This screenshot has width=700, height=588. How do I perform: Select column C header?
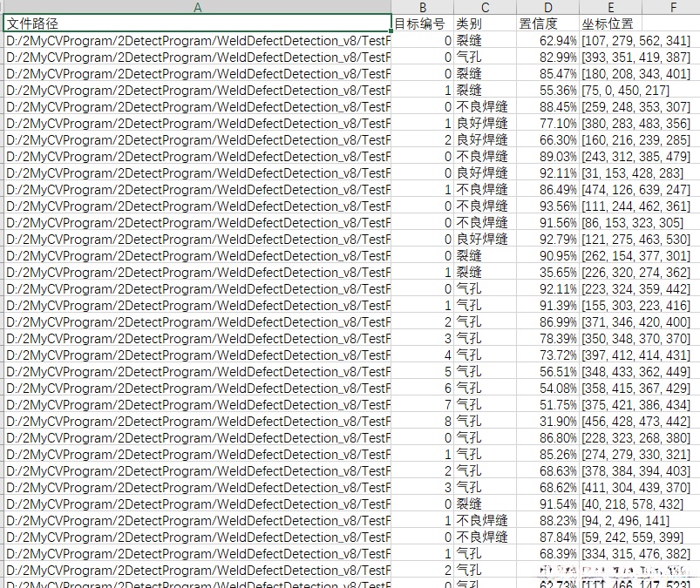(x=486, y=7)
